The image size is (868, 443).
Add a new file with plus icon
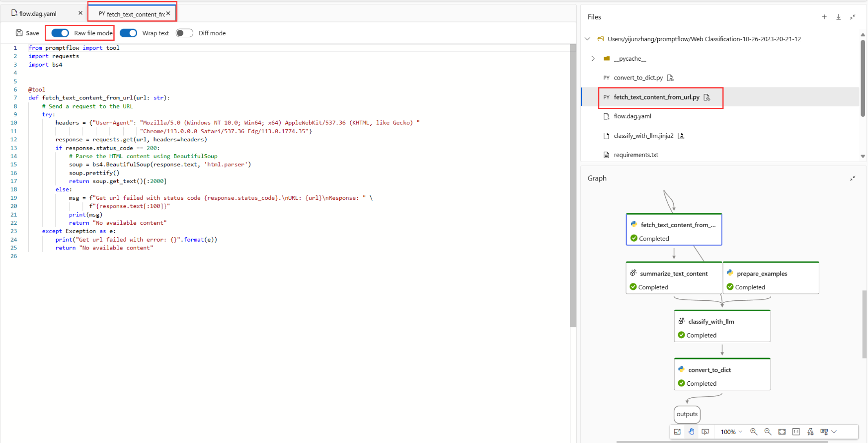[x=824, y=17]
